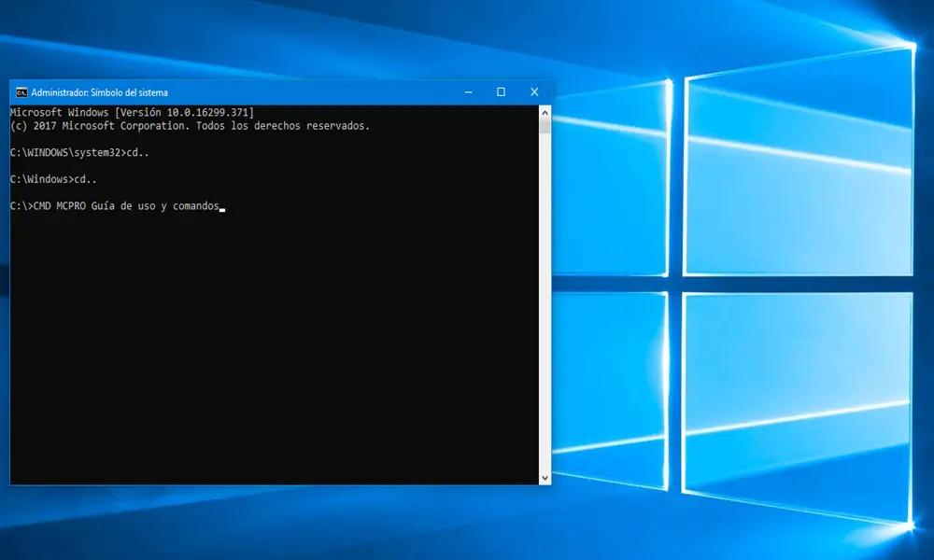
Task: Click the 'C:\Windows>cd..' prompt line
Action: (x=53, y=179)
